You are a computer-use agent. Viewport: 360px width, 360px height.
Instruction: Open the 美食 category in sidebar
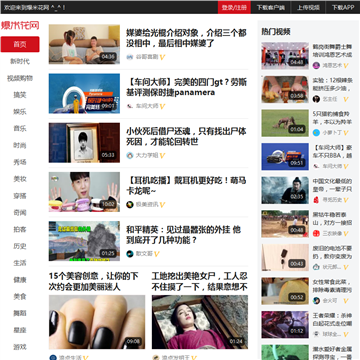tap(20, 296)
